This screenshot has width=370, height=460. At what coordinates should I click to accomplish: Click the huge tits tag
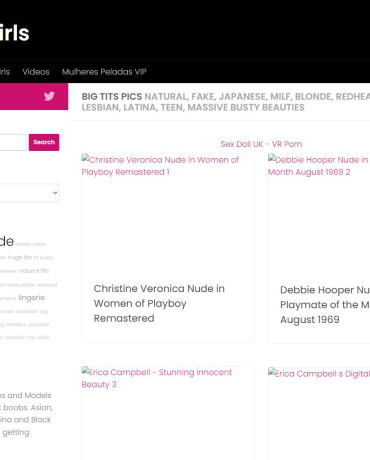click(20, 257)
